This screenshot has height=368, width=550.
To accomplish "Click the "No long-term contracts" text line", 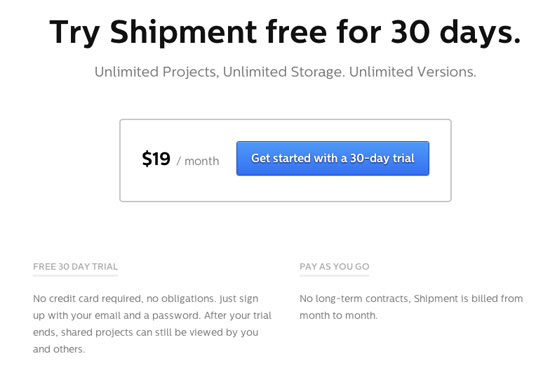I will point(411,299).
